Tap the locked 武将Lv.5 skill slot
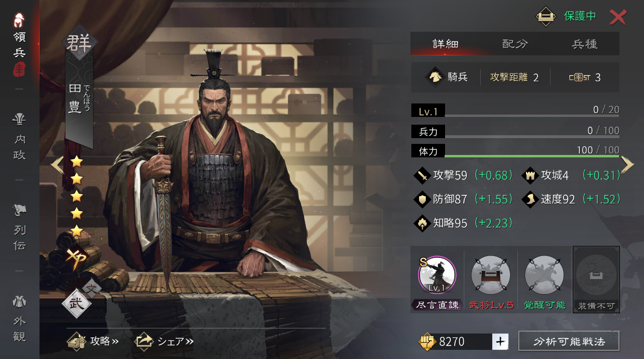 point(491,279)
